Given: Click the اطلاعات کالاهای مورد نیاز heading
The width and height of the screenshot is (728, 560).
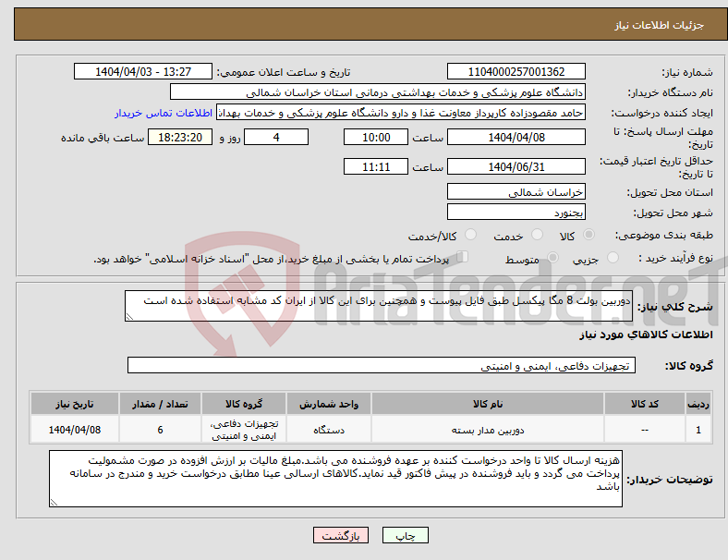Looking at the screenshot, I should (646, 335).
